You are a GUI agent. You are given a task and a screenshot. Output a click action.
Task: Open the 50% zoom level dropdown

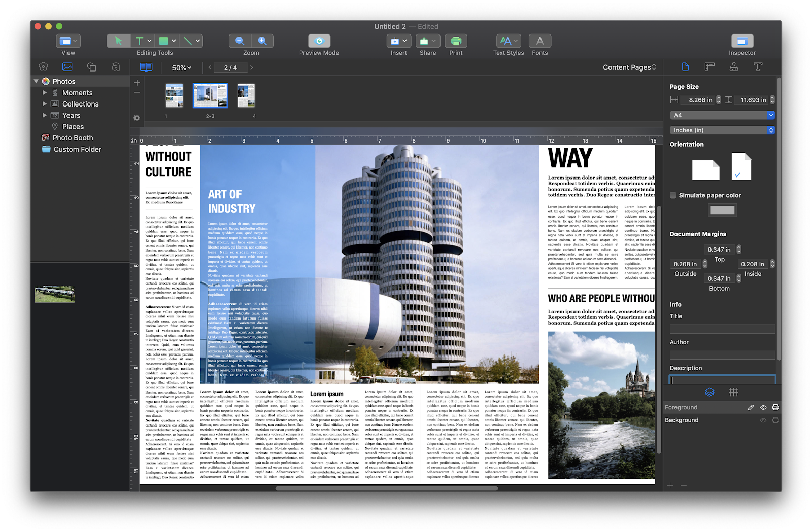(x=182, y=67)
